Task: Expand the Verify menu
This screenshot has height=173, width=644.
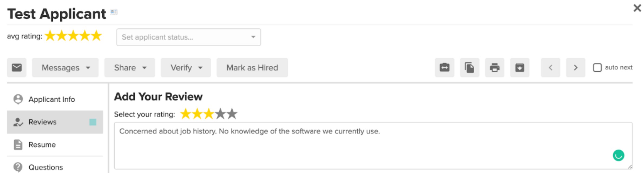Action: [x=185, y=68]
